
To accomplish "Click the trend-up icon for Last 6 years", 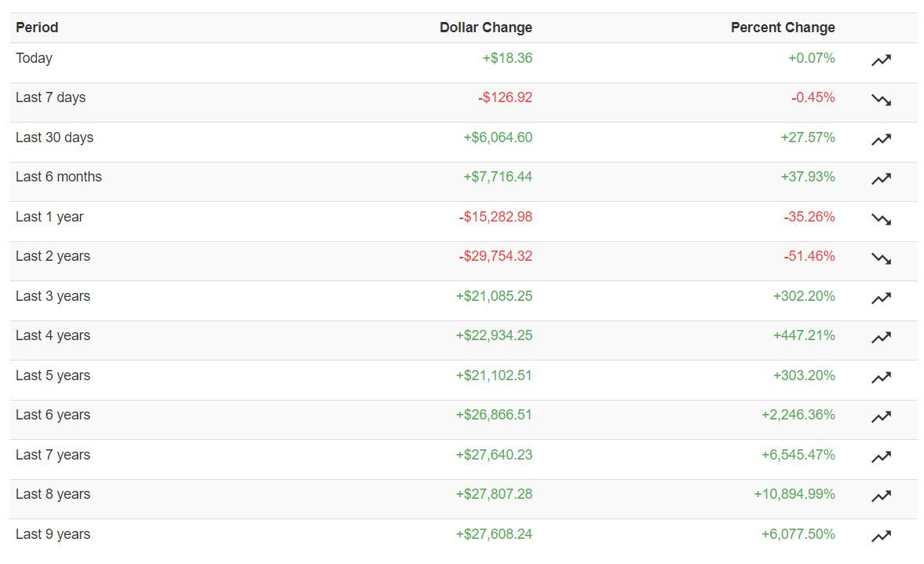I will (881, 417).
